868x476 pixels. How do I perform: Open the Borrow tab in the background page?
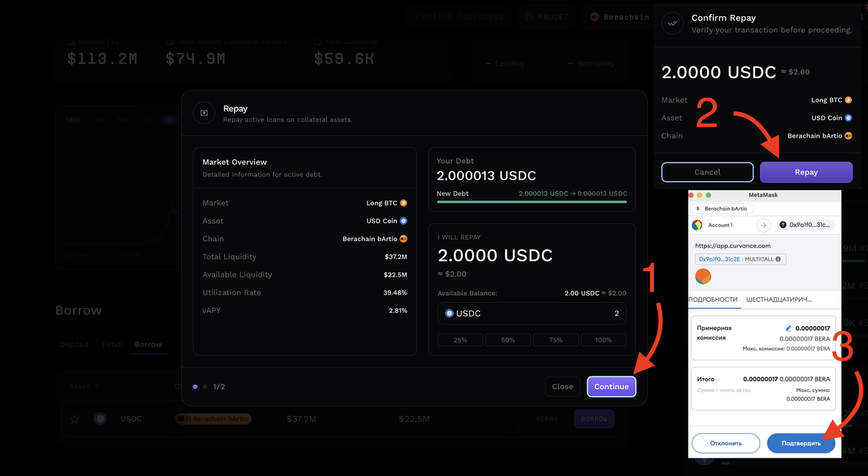click(148, 344)
